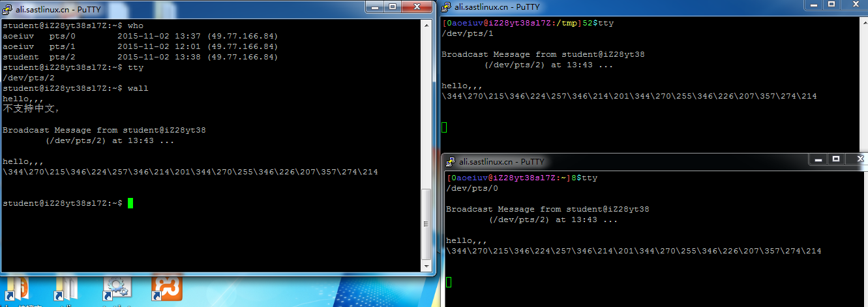Viewport: 868px width, 307px height.
Task: Maximize the PuTTY window showing /dev/pts/0
Action: [835, 159]
